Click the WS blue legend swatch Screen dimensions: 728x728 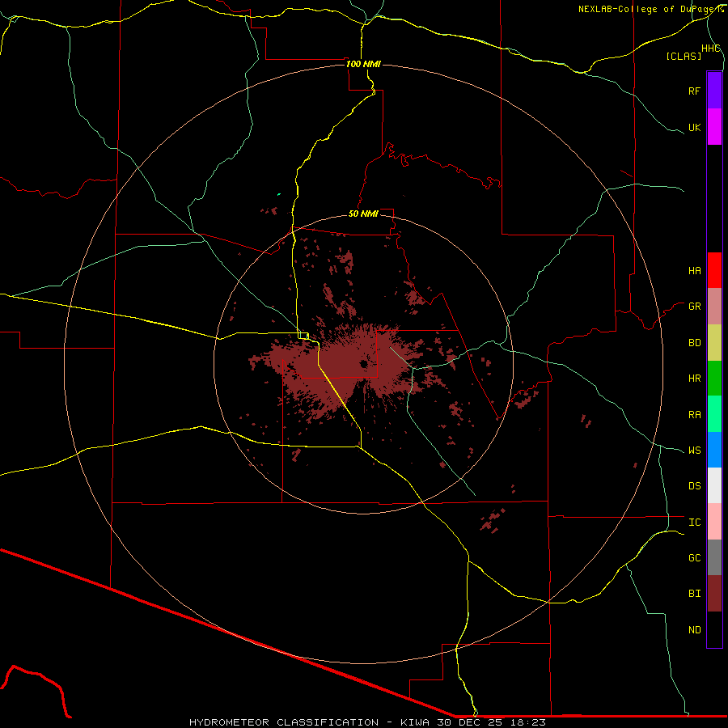(714, 450)
